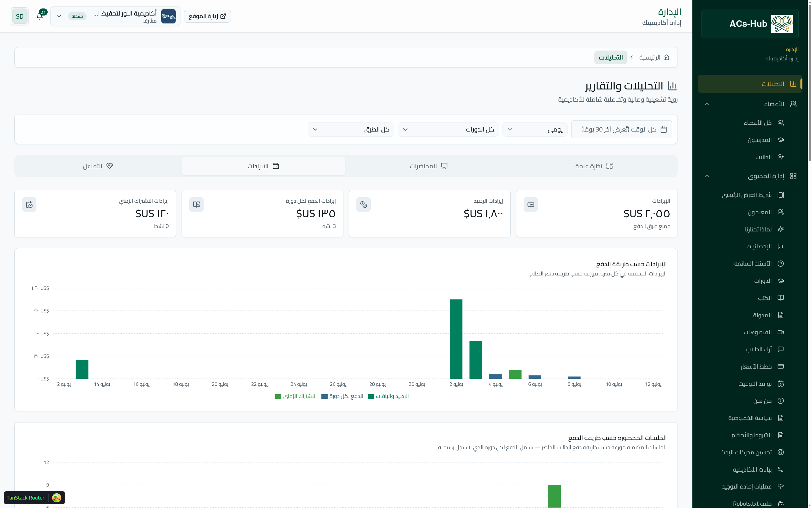Click the إيرادات الاشتراك الزمني calendar icon
Screen dimensions: 812x508
click(29, 204)
